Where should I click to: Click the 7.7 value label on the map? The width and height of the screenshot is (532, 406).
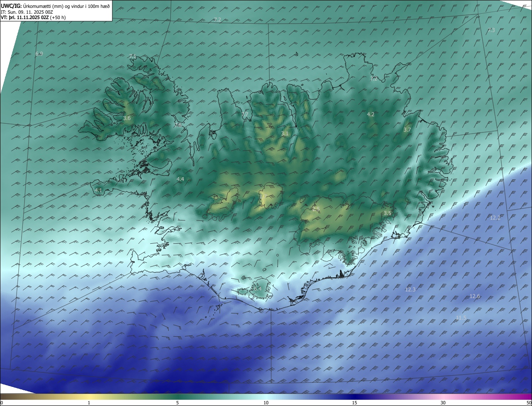(245, 114)
